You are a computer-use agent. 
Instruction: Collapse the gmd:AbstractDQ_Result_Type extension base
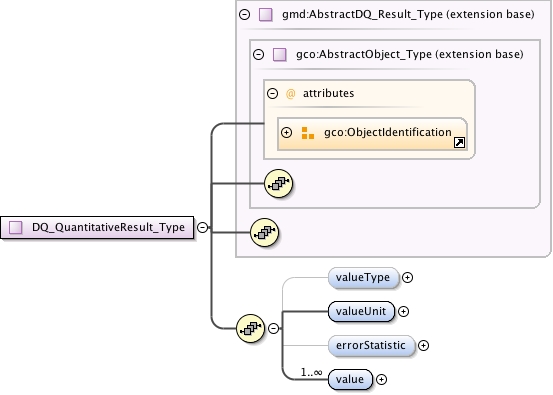coord(244,14)
